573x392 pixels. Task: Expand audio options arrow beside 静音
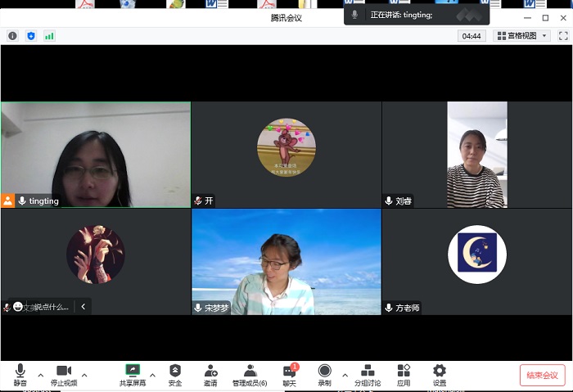pyautogui.click(x=39, y=376)
